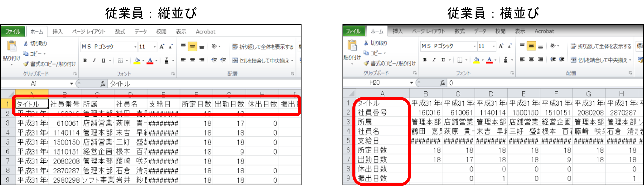Open the font size dropdown in the left window

(154, 47)
